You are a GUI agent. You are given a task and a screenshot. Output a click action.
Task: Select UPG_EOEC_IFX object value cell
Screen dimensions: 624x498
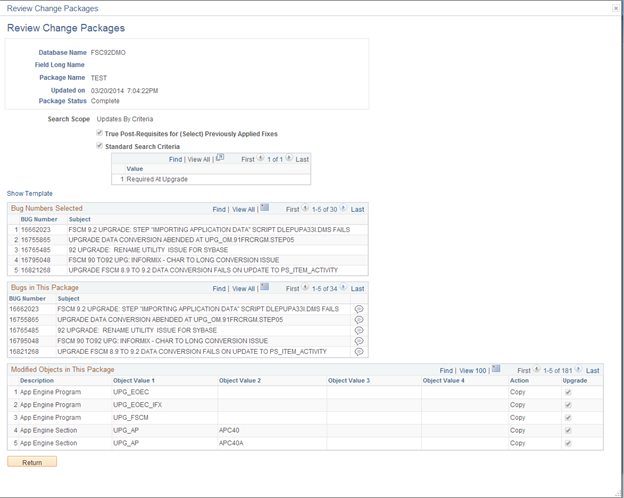coord(137,405)
